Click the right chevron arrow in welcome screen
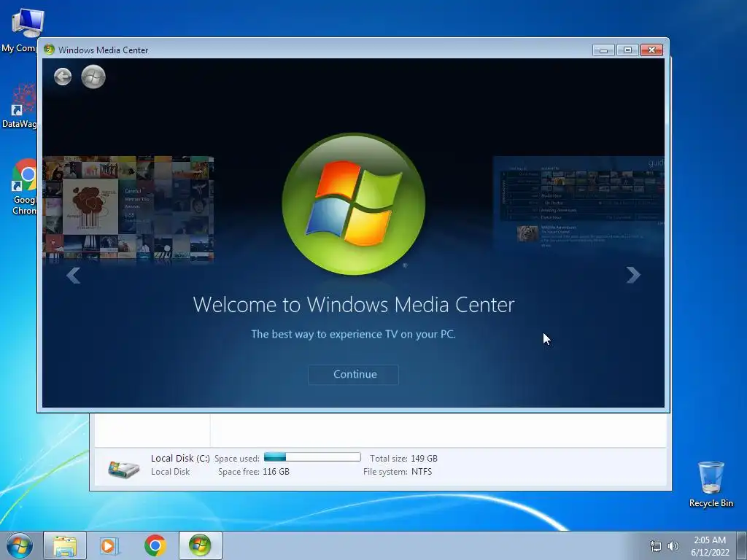 pyautogui.click(x=633, y=275)
